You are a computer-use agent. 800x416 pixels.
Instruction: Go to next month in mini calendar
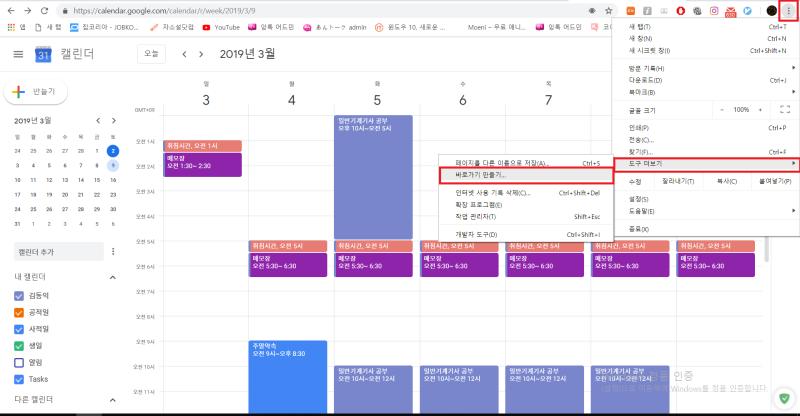[113, 121]
